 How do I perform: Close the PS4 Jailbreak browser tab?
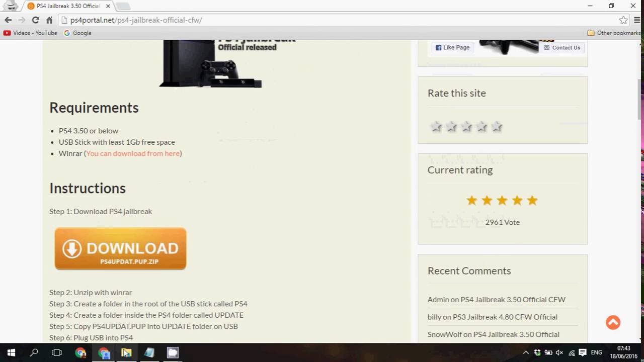(108, 6)
